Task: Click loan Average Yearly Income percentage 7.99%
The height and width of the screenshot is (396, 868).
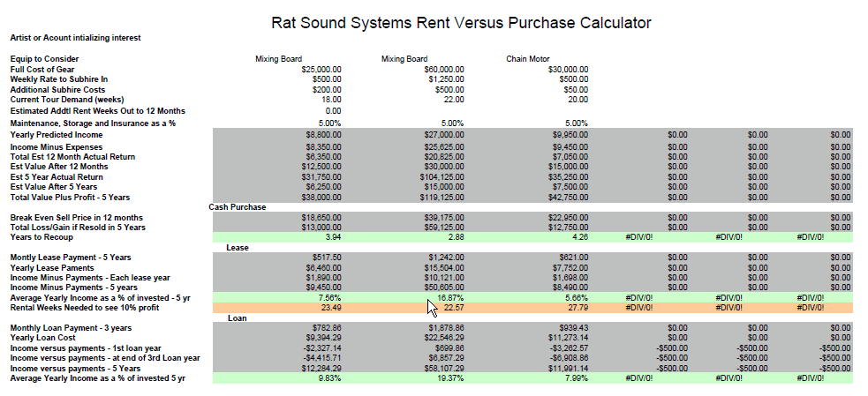Action: (577, 378)
